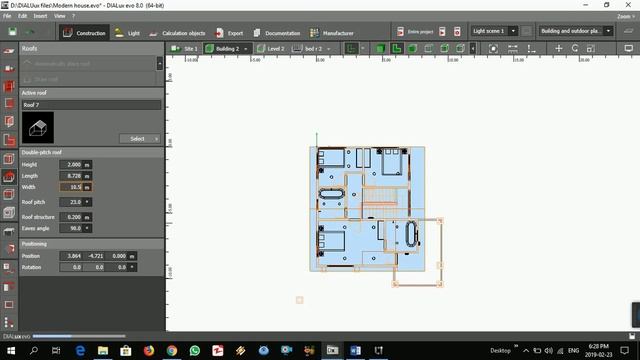Screen dimensions: 640x360
Task: Click the third red calculation icon
Action: click(457, 31)
